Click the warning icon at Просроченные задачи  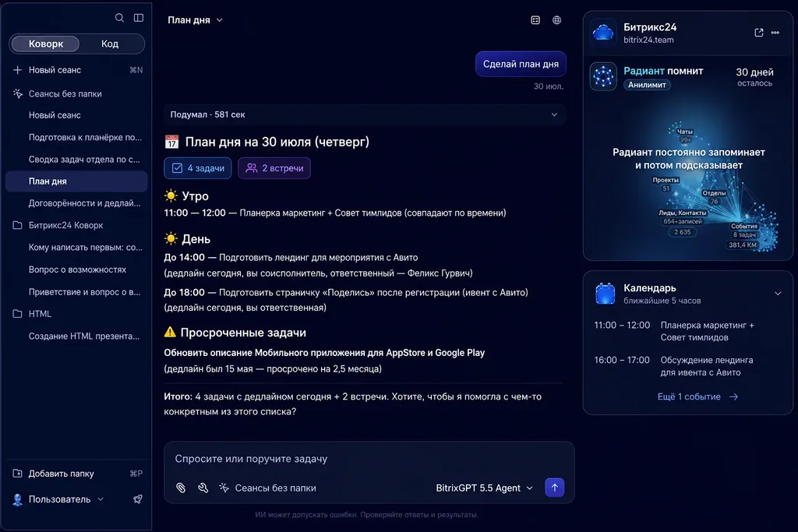[x=170, y=332]
